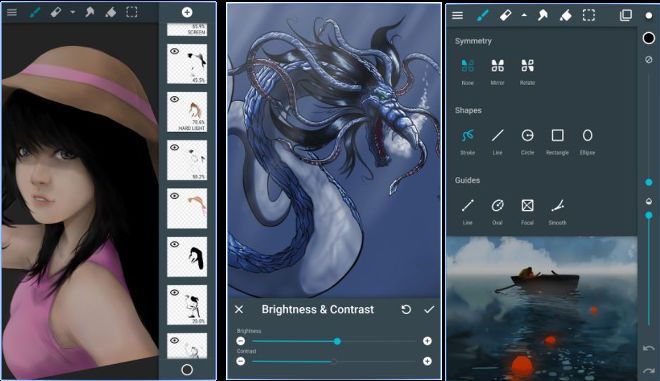Select the Fill bucket tool in left screen

110,12
